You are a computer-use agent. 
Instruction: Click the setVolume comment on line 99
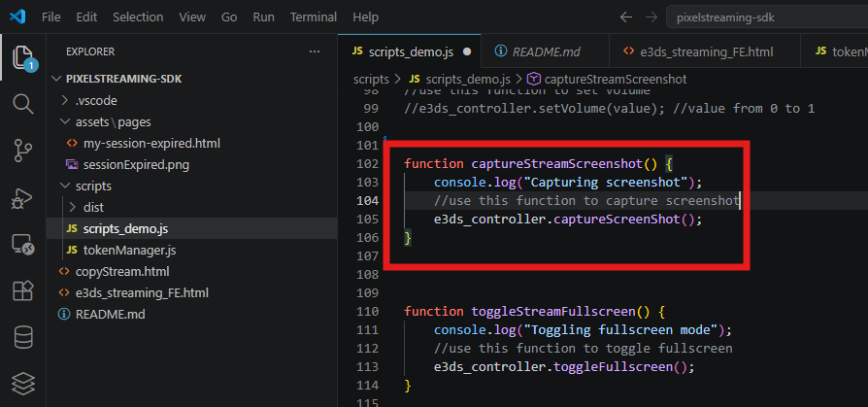[610, 108]
